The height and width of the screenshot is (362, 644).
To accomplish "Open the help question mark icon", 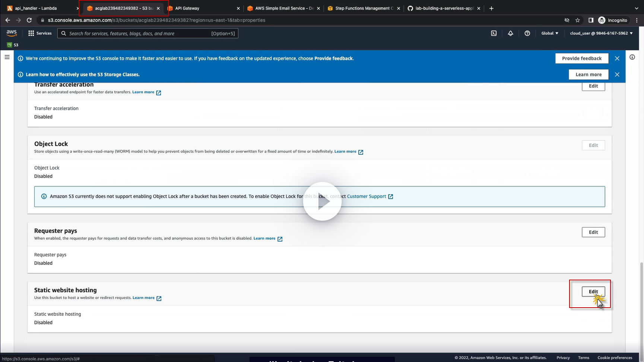I will [x=527, y=33].
